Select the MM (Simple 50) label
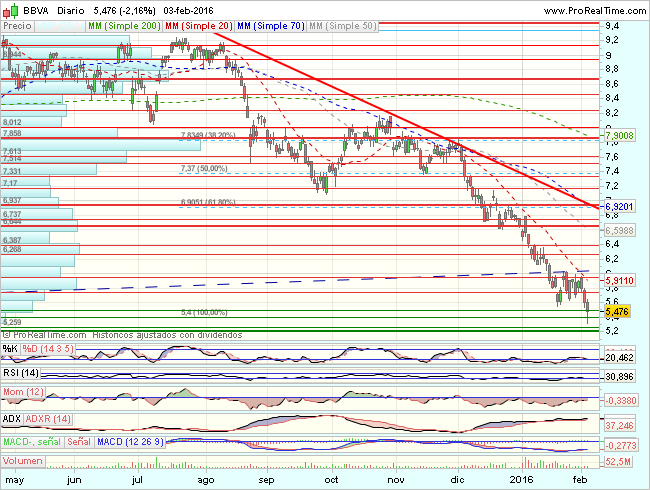 (x=343, y=26)
